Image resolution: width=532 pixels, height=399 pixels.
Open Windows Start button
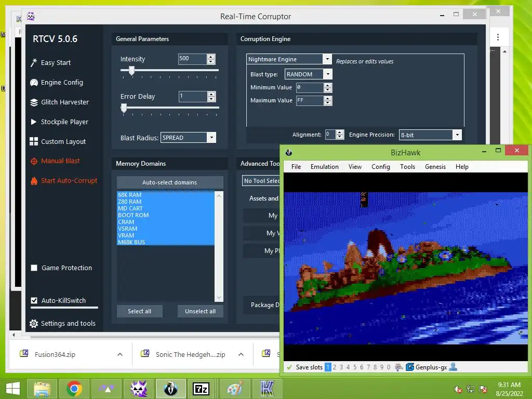click(13, 389)
